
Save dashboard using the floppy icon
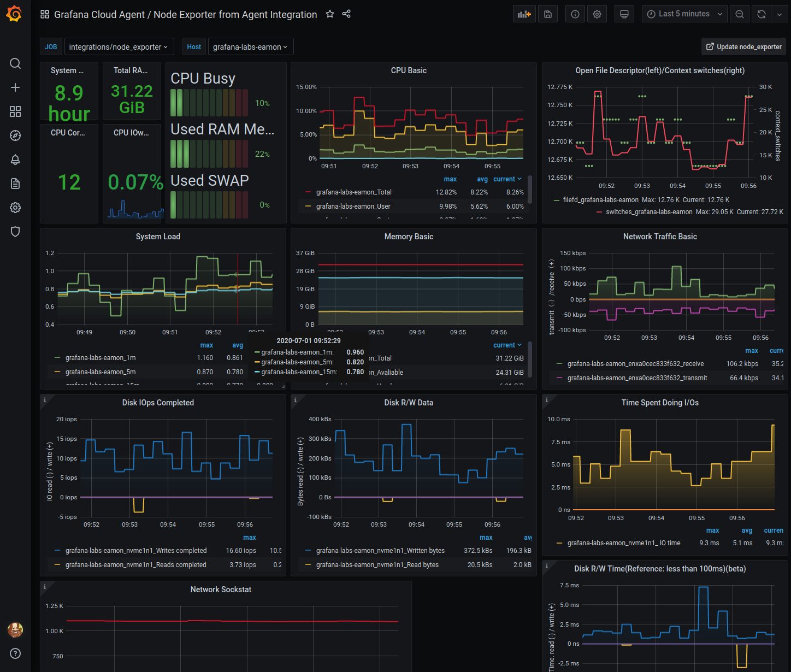[548, 14]
